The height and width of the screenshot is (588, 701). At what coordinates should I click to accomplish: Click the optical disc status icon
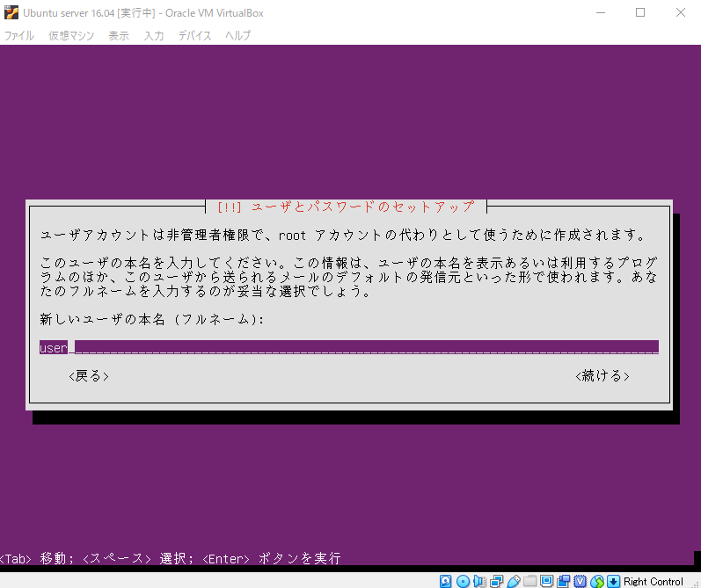click(463, 581)
